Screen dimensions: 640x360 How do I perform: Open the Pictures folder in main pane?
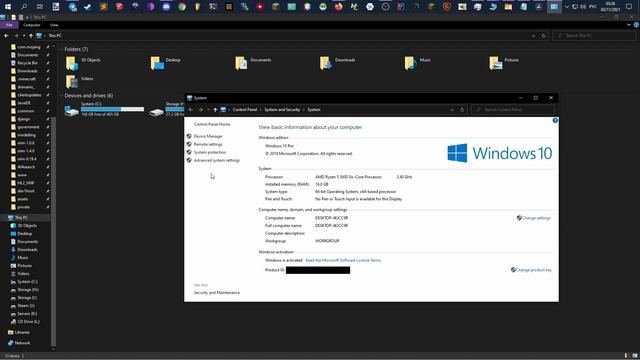click(504, 63)
